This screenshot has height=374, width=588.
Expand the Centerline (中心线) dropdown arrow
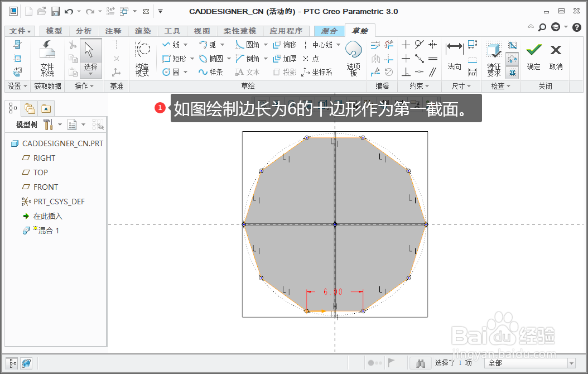coord(338,45)
